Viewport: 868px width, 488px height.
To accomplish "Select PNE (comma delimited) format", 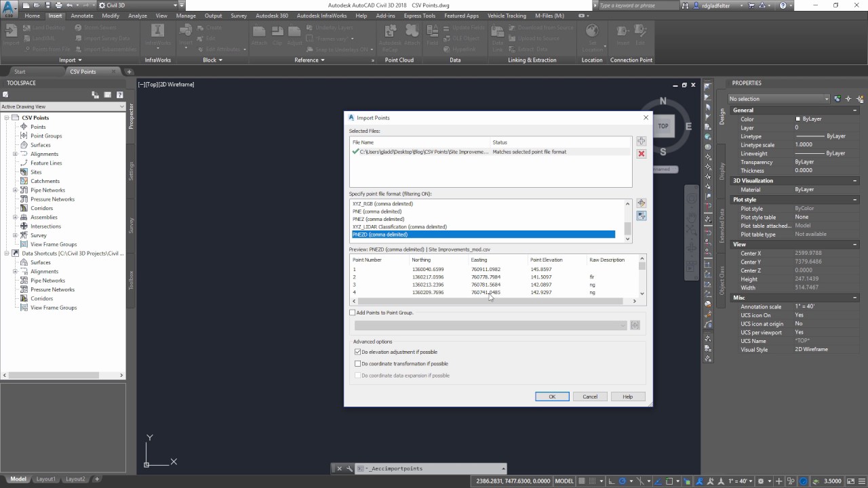I will [377, 211].
